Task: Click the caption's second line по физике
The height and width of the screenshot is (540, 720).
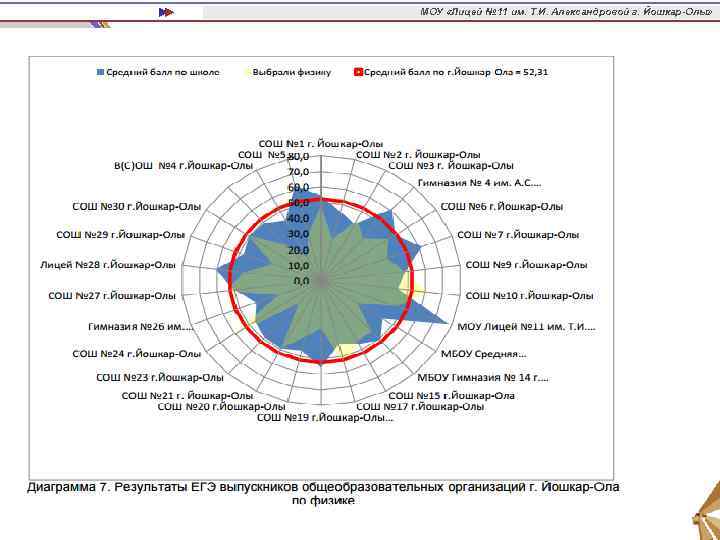Action: pos(323,500)
